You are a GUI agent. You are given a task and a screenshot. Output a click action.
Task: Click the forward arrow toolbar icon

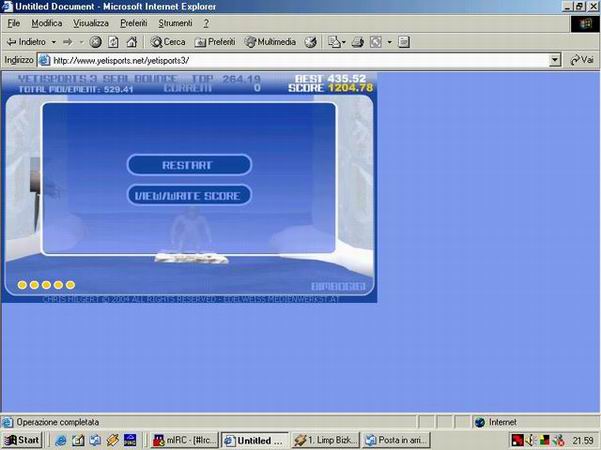point(68,42)
